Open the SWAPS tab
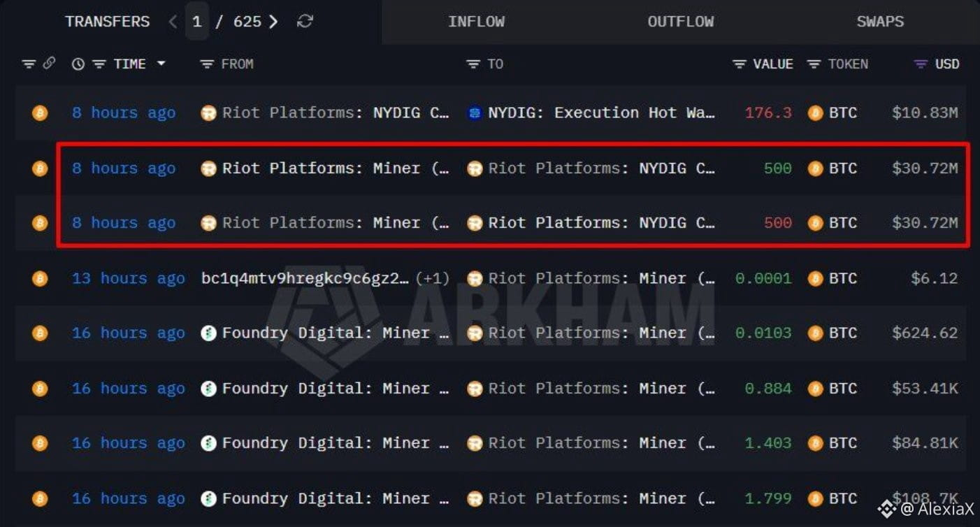Screen dimensions: 980x527 880,22
